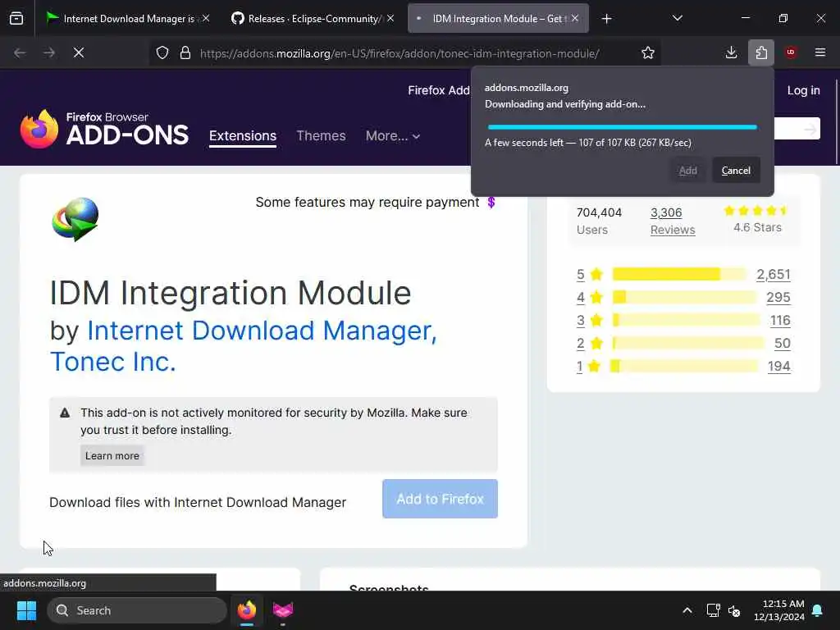Image resolution: width=840 pixels, height=630 pixels.
Task: Open the 116 three-star count
Action: pyautogui.click(x=780, y=321)
